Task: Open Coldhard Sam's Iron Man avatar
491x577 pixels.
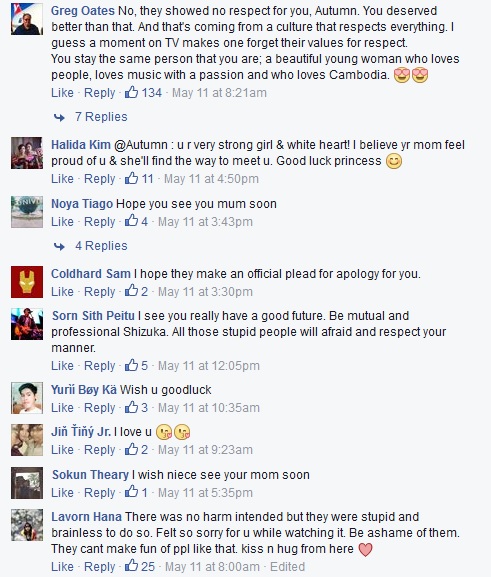Action: [27, 282]
